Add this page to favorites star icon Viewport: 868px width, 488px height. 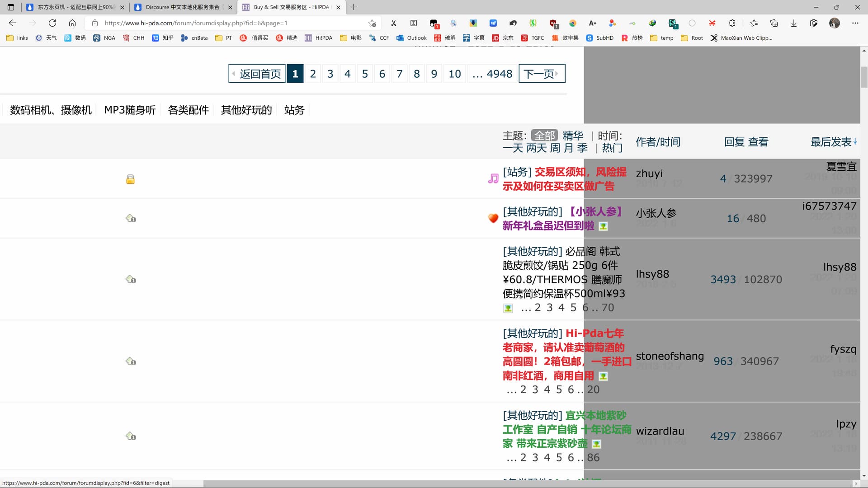(372, 23)
